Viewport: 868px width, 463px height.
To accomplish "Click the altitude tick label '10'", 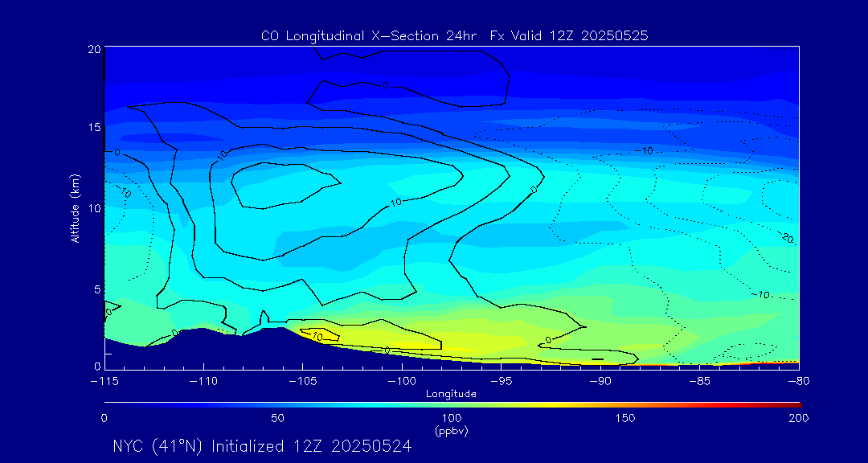I will pyautogui.click(x=94, y=207).
